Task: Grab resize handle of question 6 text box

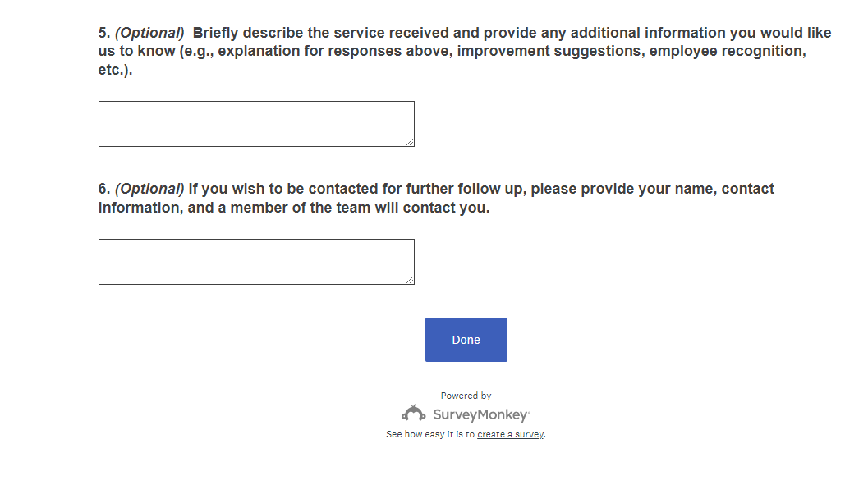Action: (x=410, y=280)
